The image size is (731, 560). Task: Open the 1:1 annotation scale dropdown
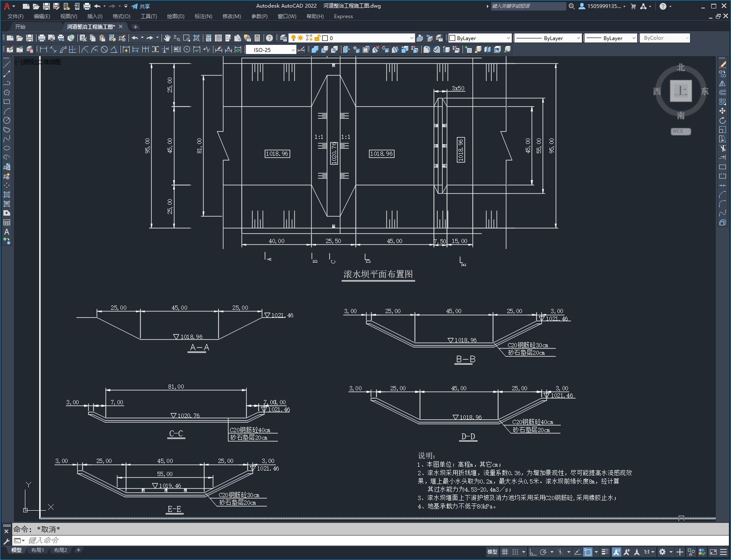click(x=649, y=552)
